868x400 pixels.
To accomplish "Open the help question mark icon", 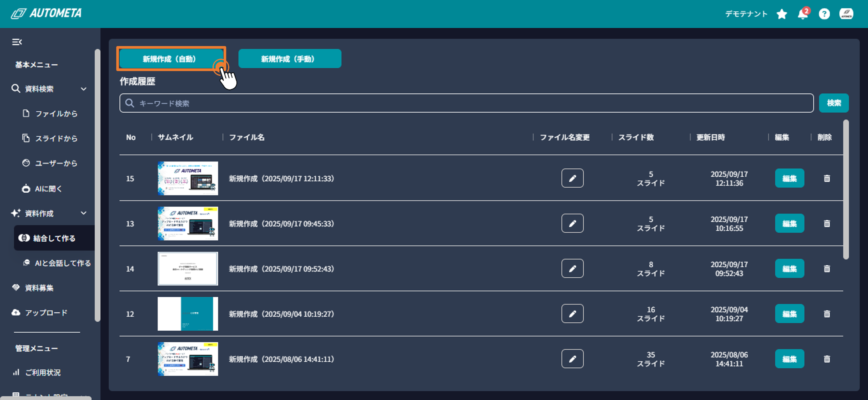I will point(824,14).
